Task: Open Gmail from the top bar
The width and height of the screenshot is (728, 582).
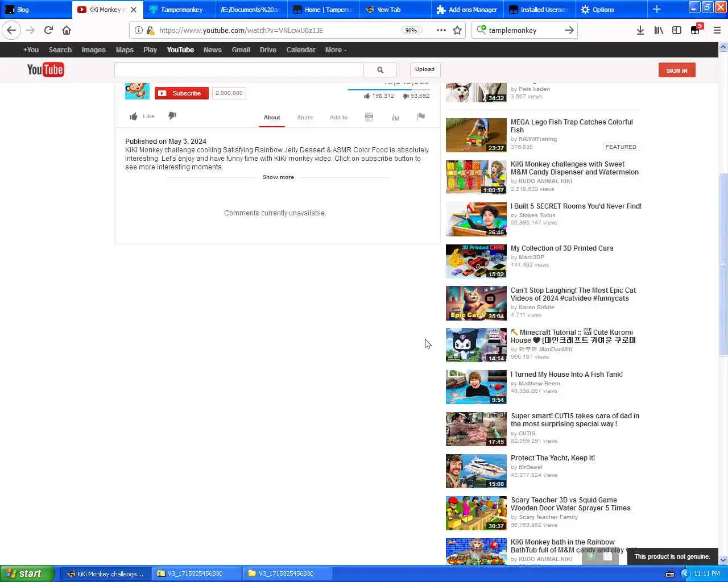Action: click(x=241, y=50)
